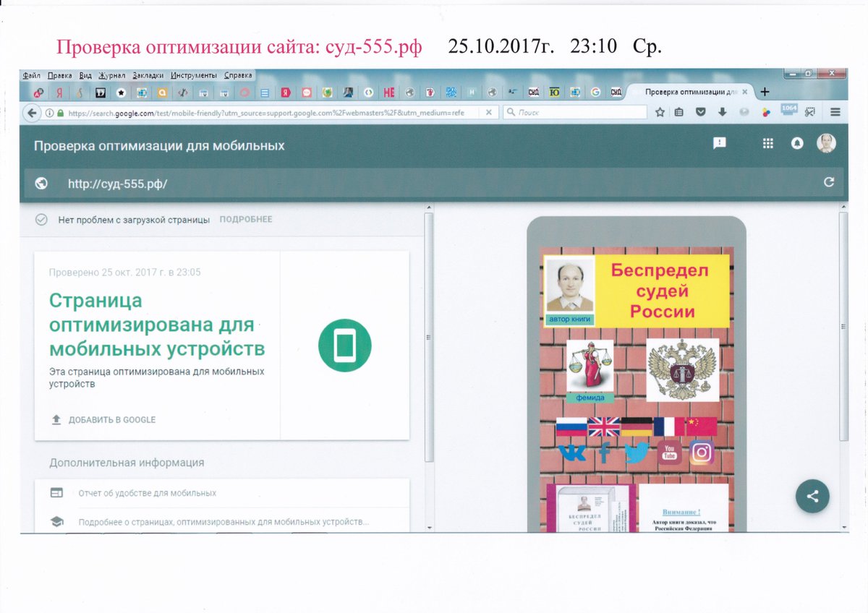Viewport: 868px width, 613px height.
Task: Click the ПОДРОБНЕЕ link about page loading
Action: coord(246,219)
